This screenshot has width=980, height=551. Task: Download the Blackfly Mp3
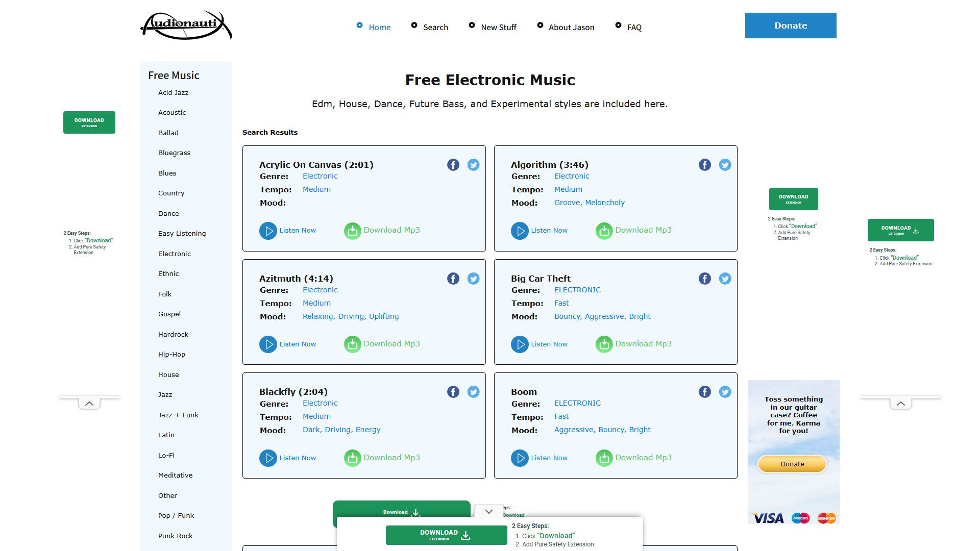pyautogui.click(x=382, y=458)
